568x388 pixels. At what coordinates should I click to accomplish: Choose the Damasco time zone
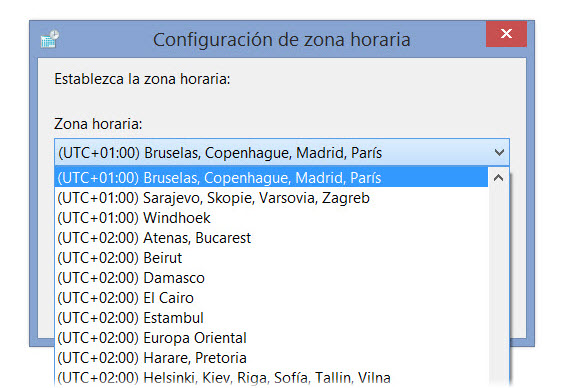coord(271,278)
